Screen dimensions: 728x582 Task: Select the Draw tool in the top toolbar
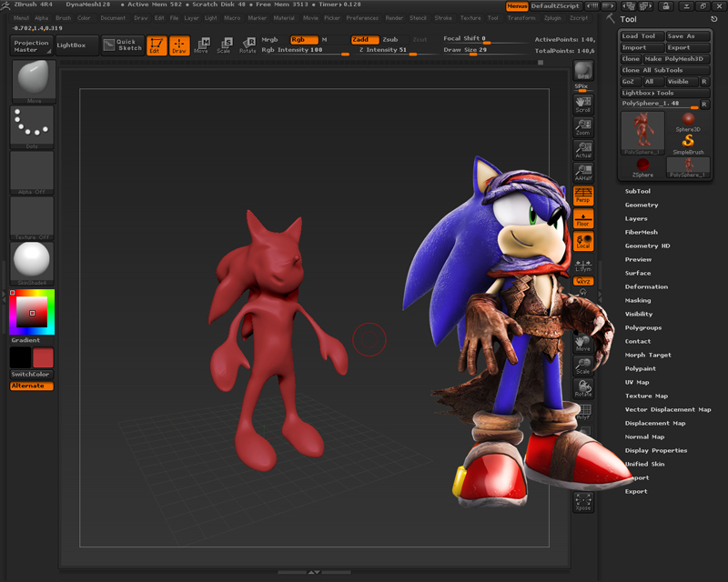click(178, 44)
